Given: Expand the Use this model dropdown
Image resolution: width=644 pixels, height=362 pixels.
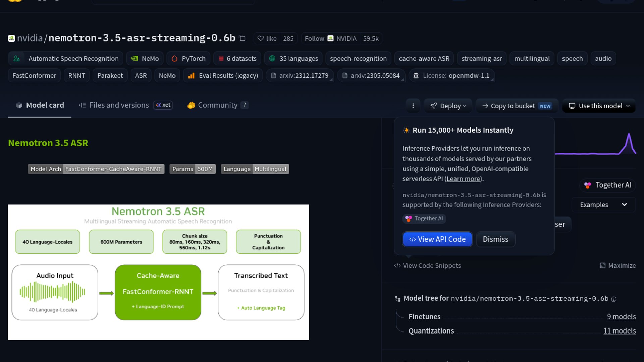Looking at the screenshot, I should 599,106.
